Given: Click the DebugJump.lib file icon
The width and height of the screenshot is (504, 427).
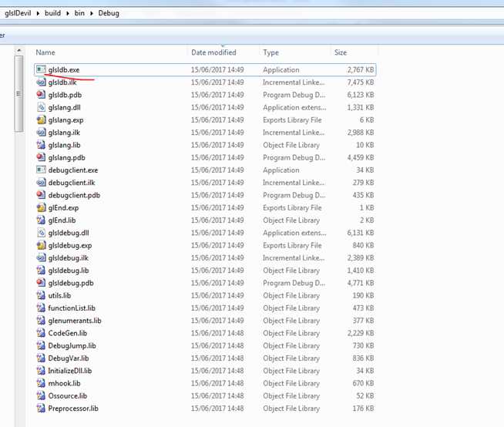Looking at the screenshot, I should tap(41, 345).
